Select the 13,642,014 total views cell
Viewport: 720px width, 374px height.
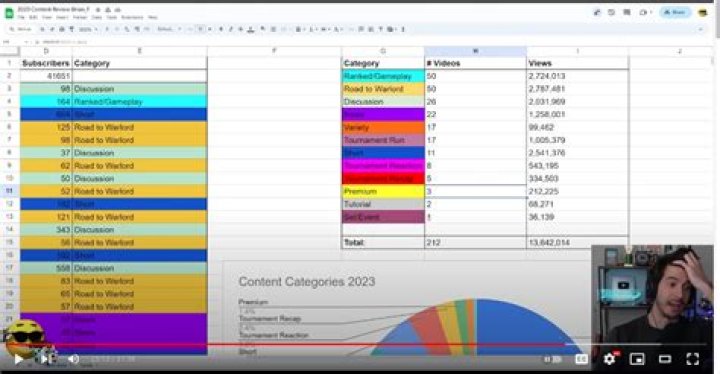pos(577,242)
